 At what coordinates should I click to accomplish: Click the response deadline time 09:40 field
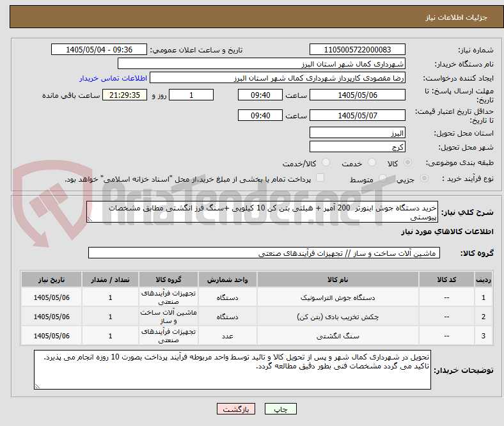click(x=260, y=95)
